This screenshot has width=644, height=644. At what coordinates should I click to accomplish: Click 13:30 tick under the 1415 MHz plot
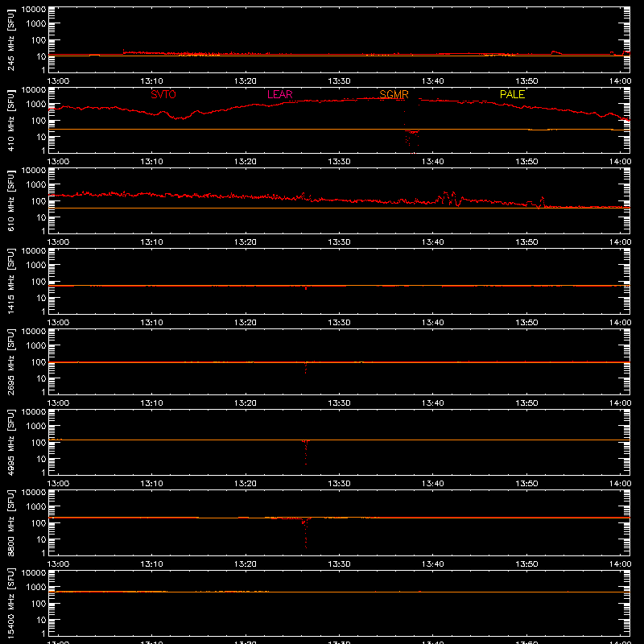(339, 323)
